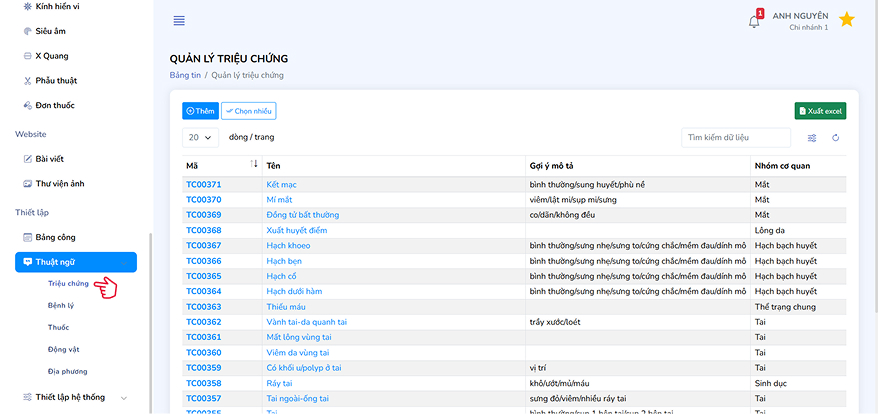Click the Bảng tin breadcrumb link
Image resolution: width=878 pixels, height=414 pixels.
[186, 75]
